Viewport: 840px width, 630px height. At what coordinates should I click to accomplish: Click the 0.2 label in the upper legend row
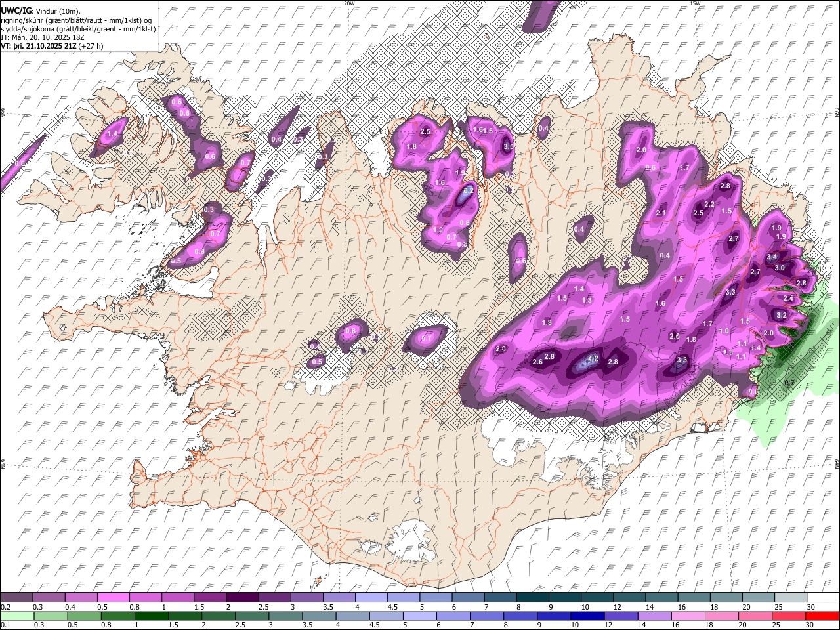5,607
